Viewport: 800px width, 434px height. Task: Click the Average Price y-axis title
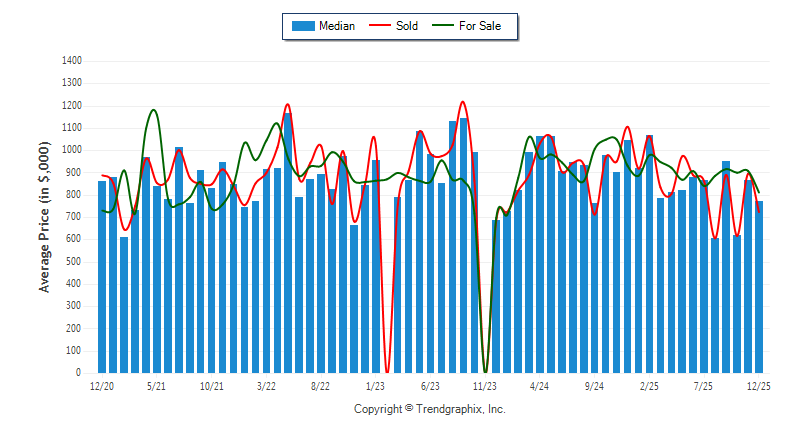click(44, 217)
